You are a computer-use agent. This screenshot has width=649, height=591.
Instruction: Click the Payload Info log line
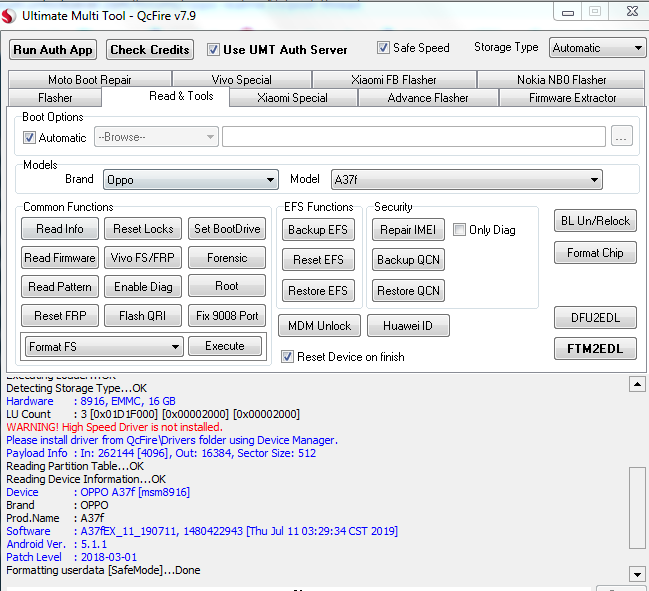[161, 453]
